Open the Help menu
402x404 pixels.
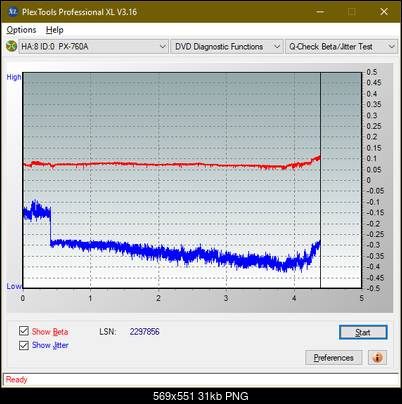click(55, 30)
